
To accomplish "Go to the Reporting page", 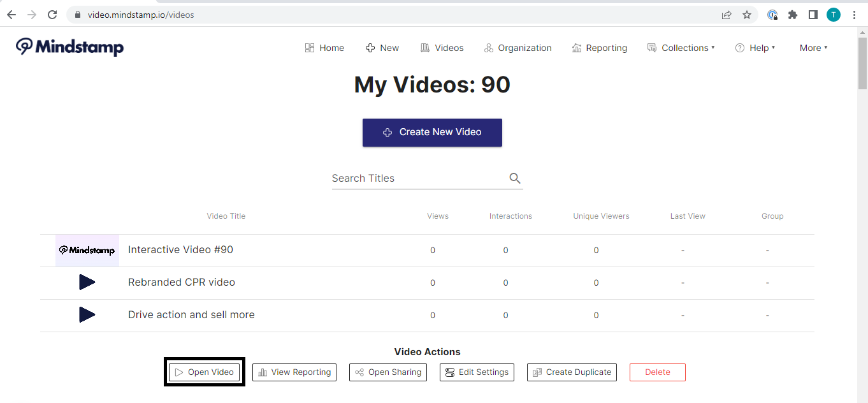I will click(x=599, y=48).
